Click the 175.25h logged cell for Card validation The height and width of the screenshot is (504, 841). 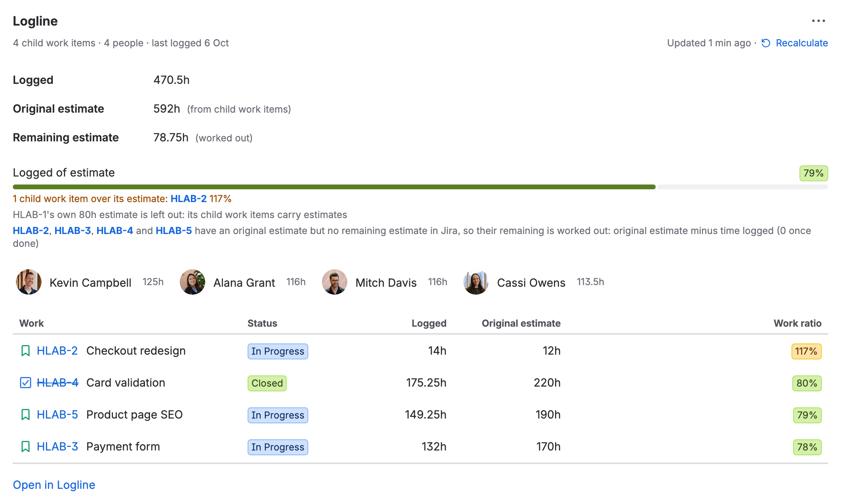click(426, 383)
